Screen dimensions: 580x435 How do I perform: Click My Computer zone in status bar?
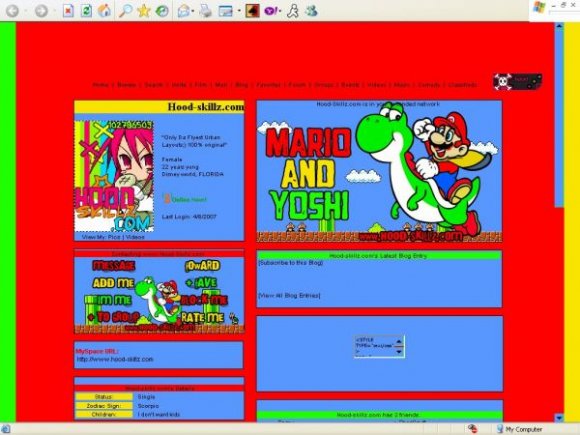519,429
